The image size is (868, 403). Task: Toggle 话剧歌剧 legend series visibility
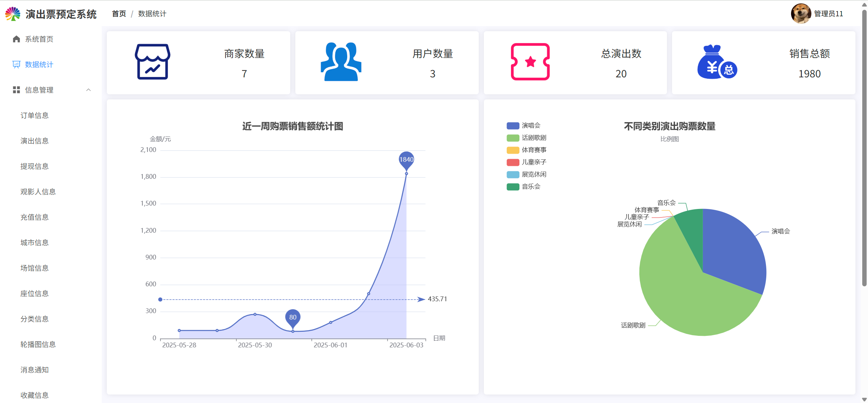534,138
